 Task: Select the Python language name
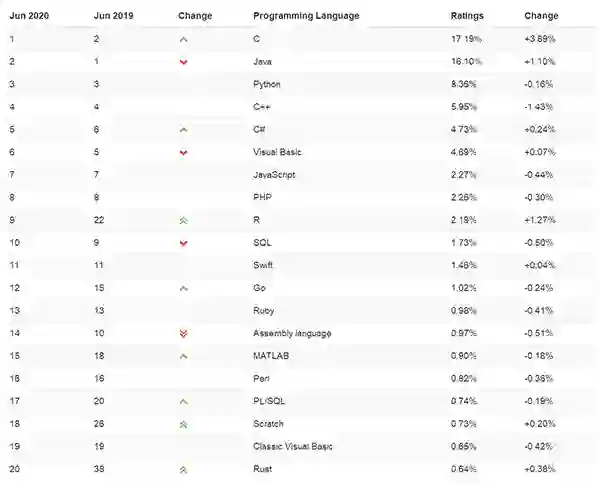[268, 85]
